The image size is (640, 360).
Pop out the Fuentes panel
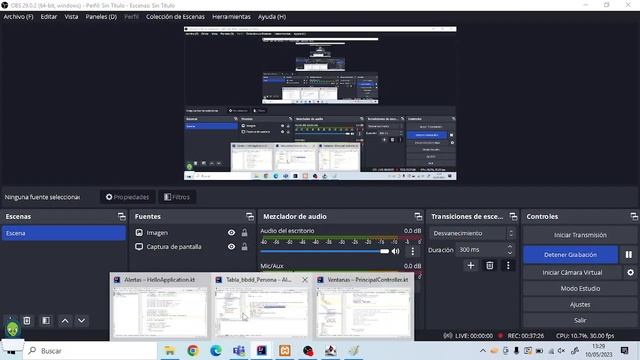point(250,216)
